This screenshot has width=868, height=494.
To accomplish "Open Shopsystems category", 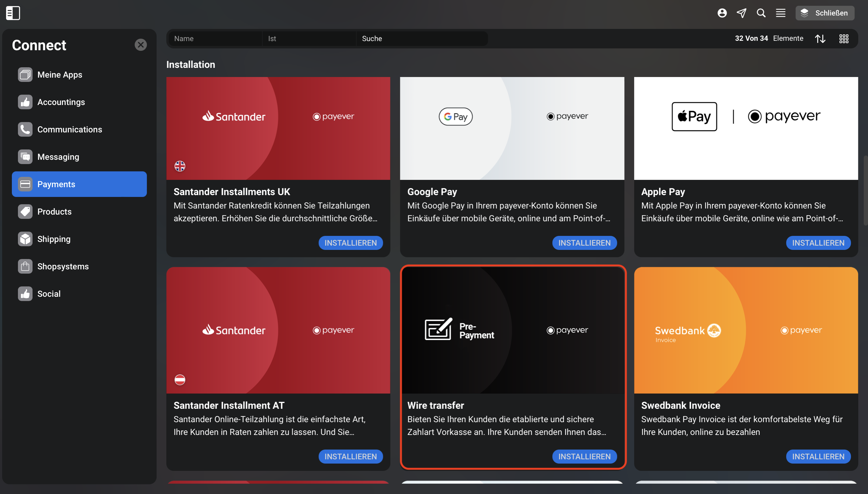I will pos(79,266).
